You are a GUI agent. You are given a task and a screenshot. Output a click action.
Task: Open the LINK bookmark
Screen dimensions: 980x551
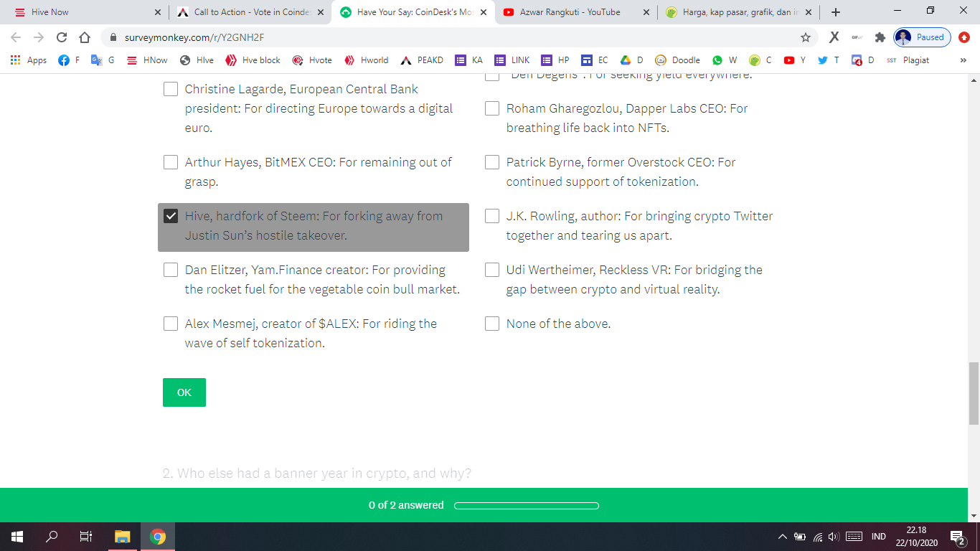(512, 60)
